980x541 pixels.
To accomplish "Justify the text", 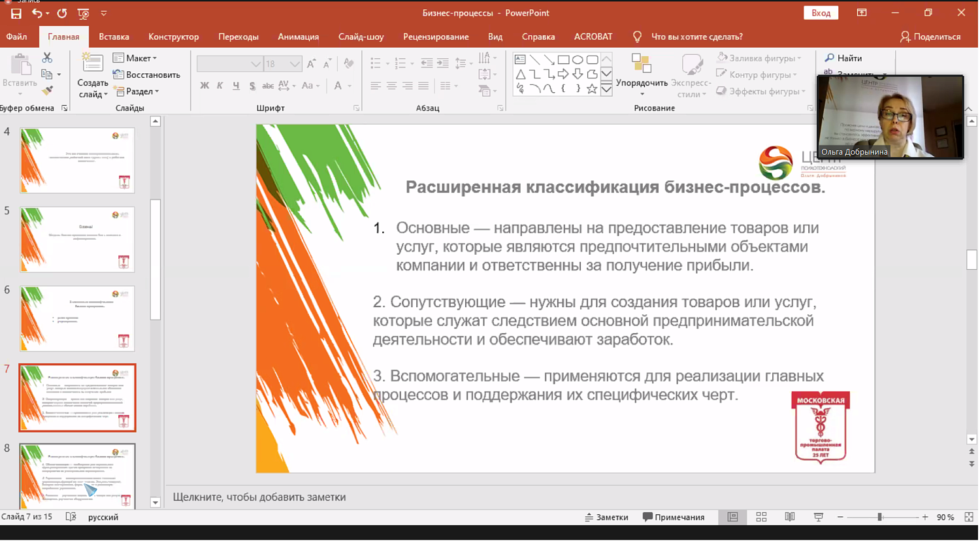I will pyautogui.click(x=423, y=86).
